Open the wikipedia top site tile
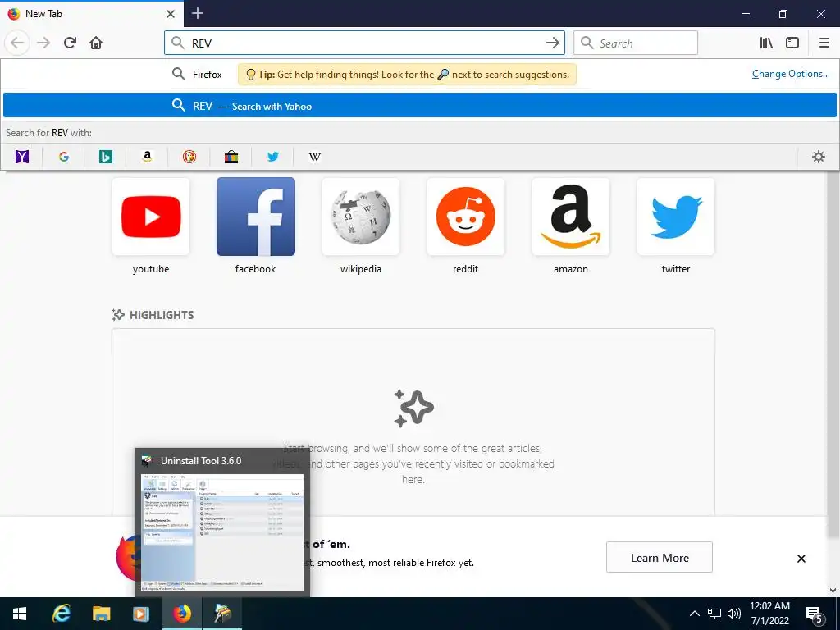Screen dimensions: 840x630 coord(361,217)
